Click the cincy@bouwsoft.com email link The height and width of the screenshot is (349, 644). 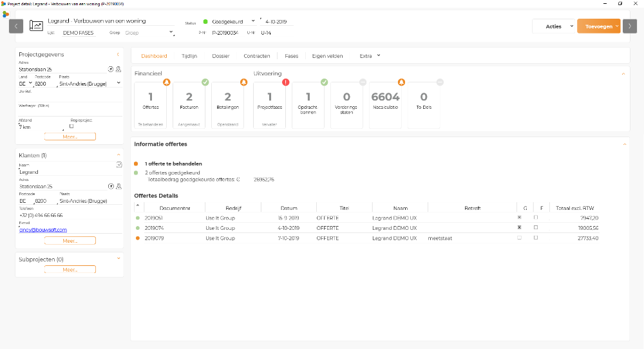pyautogui.click(x=43, y=230)
